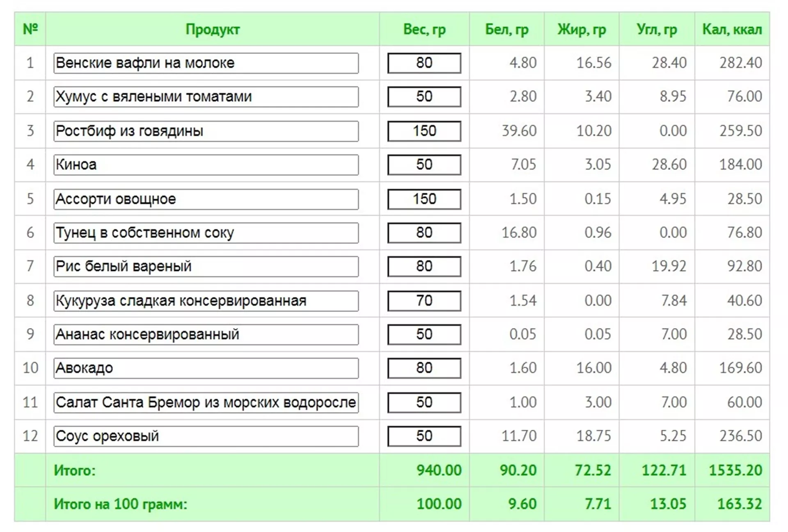Image resolution: width=788 pixels, height=532 pixels.
Task: Click 'Кукуруза сладкая консервированная' product field
Action: click(x=206, y=301)
